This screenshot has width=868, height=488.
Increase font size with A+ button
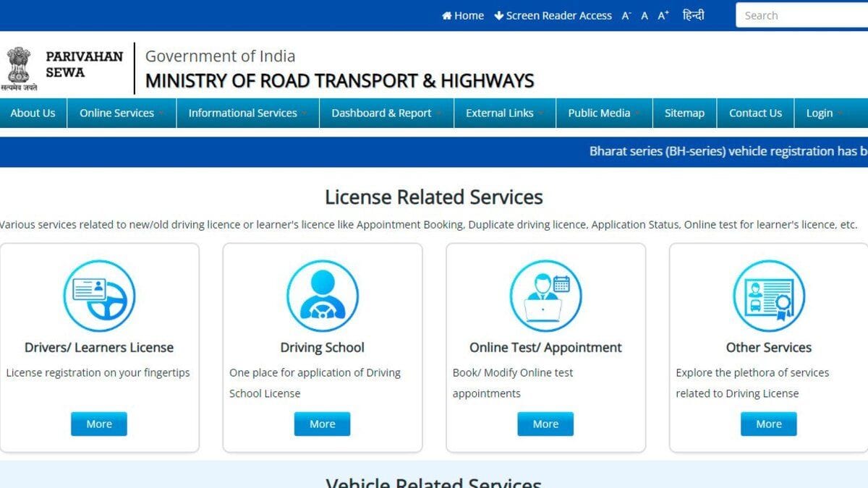click(663, 15)
